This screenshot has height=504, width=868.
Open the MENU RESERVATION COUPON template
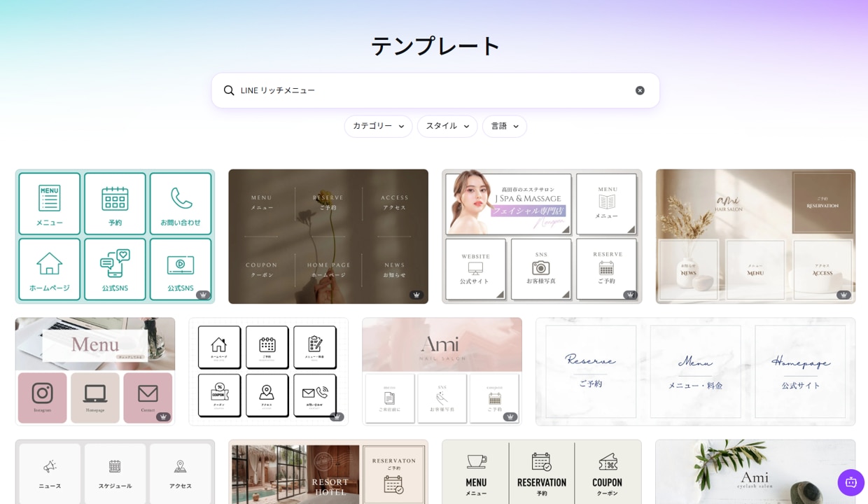pos(542,472)
